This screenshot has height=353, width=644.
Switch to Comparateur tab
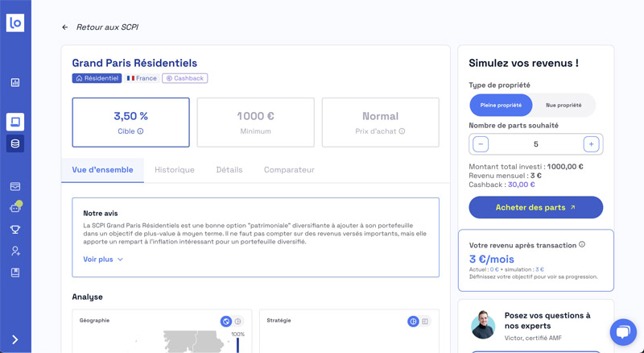(x=289, y=170)
